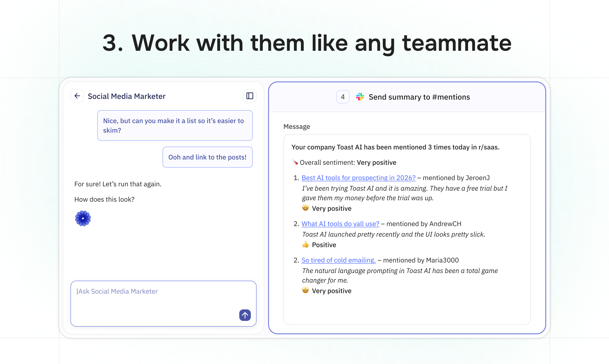The width and height of the screenshot is (609, 364).
Task: Open the 'Best AI tools for prospecting in 2026?' link
Action: [358, 178]
